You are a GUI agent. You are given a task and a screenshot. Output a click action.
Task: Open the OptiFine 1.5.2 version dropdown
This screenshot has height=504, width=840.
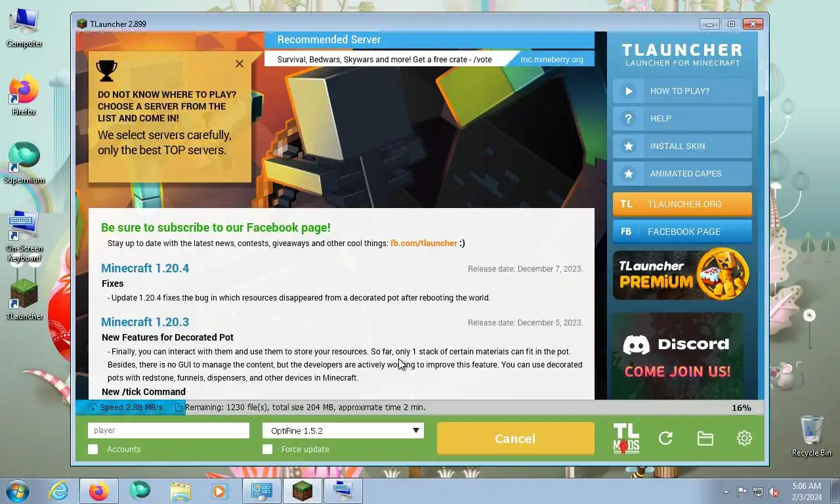(x=343, y=430)
